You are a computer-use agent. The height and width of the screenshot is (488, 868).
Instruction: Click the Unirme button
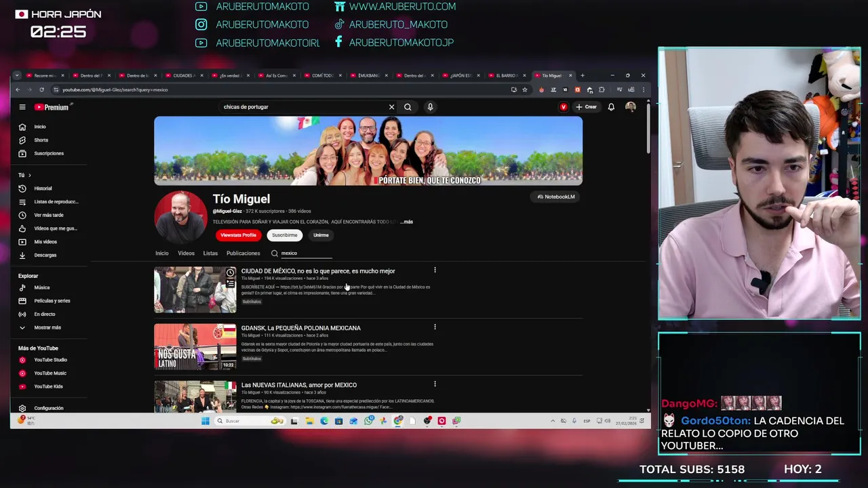(x=321, y=235)
